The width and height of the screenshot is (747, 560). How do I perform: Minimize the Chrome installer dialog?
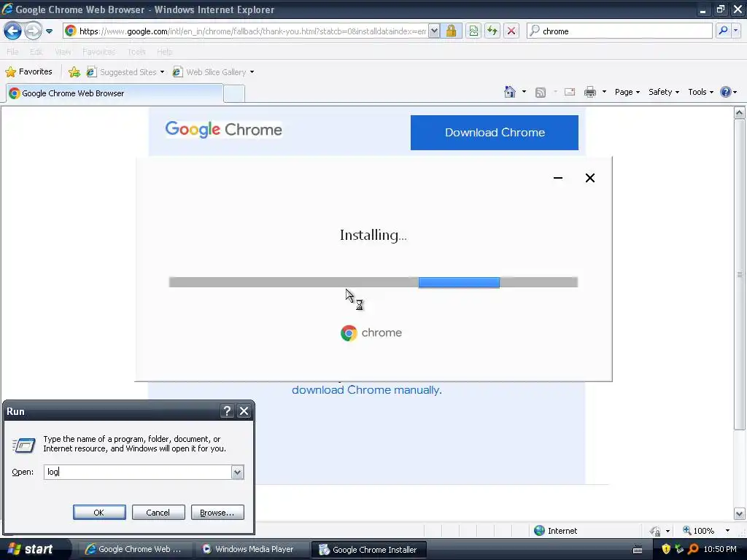tap(558, 178)
